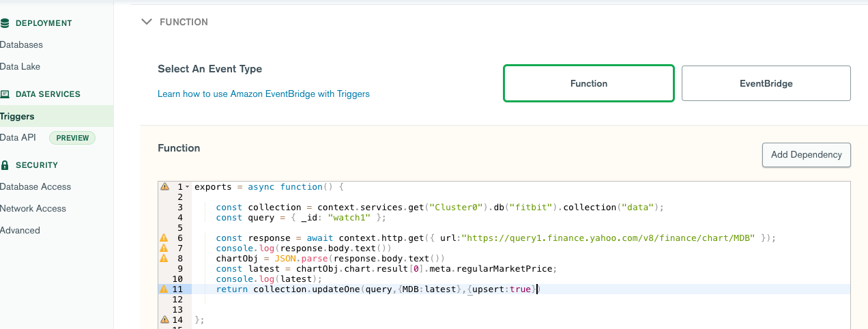Click the Data Services section icon
The image size is (868, 329).
(x=5, y=94)
